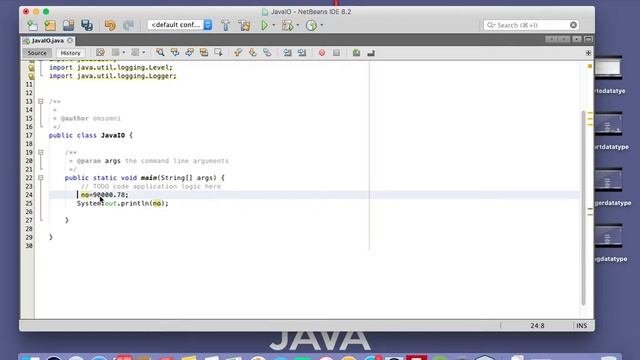This screenshot has height=360, width=640.
Task: Click Find Previous Occurrence icon
Action: click(175, 53)
